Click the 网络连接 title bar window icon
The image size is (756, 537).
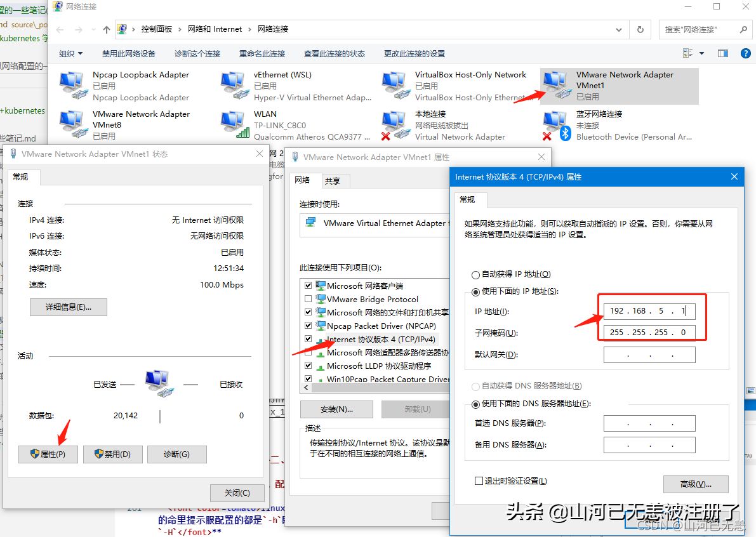pos(58,6)
